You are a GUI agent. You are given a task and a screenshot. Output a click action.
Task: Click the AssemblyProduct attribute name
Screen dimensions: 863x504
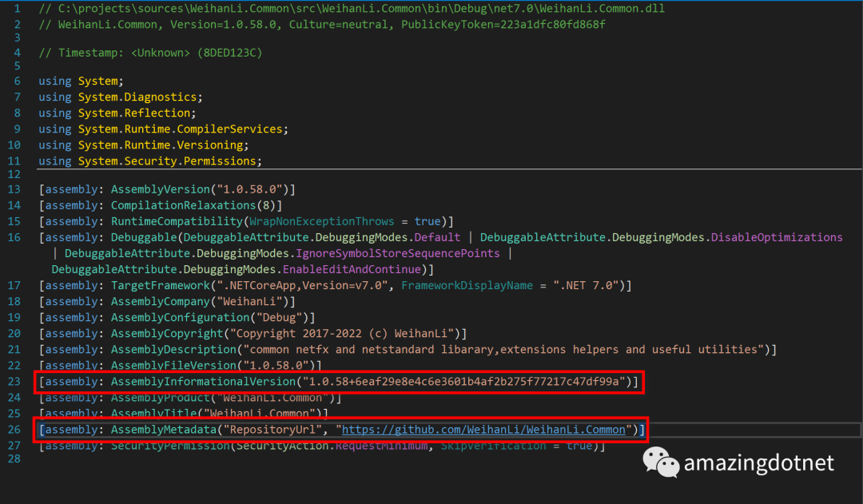(161, 397)
